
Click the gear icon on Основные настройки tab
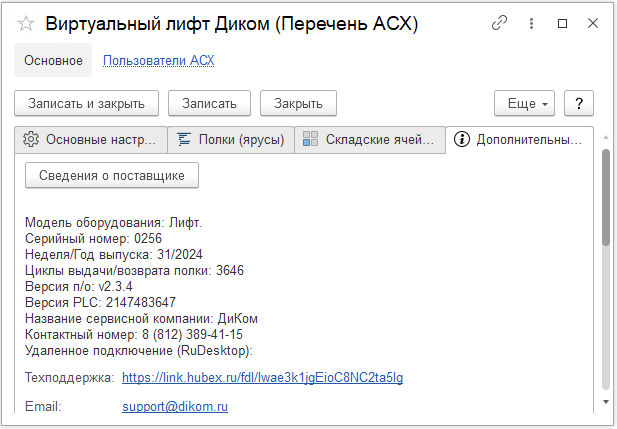pyautogui.click(x=31, y=139)
